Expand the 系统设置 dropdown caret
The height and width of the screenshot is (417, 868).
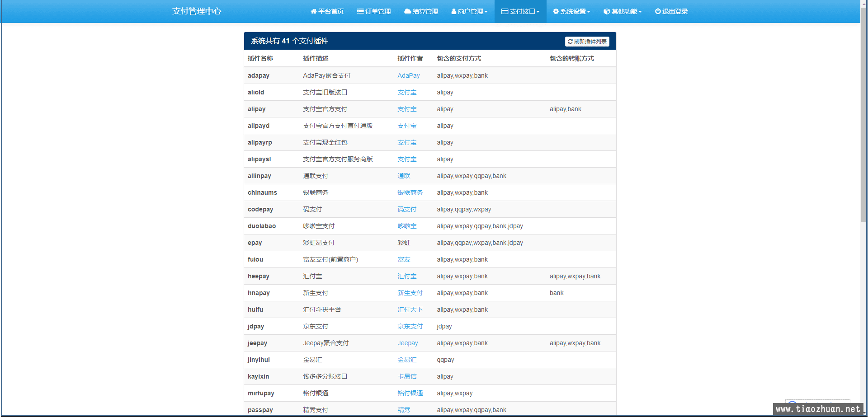(589, 12)
